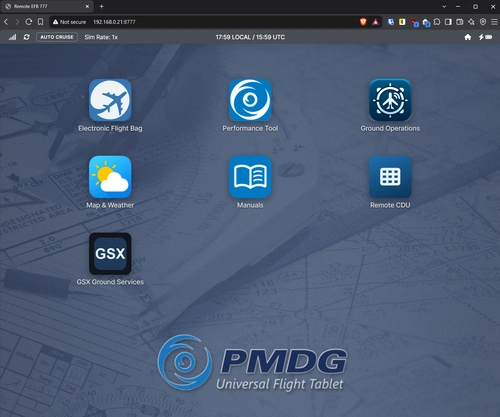Open the tab search dropdown chevron
500x417 pixels.
pyautogui.click(x=444, y=6)
